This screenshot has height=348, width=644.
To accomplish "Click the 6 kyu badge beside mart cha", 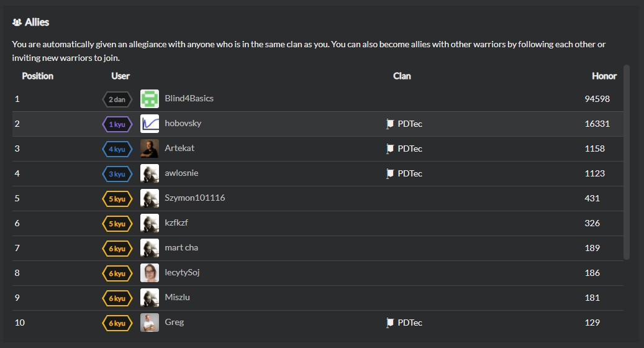I will 117,249.
